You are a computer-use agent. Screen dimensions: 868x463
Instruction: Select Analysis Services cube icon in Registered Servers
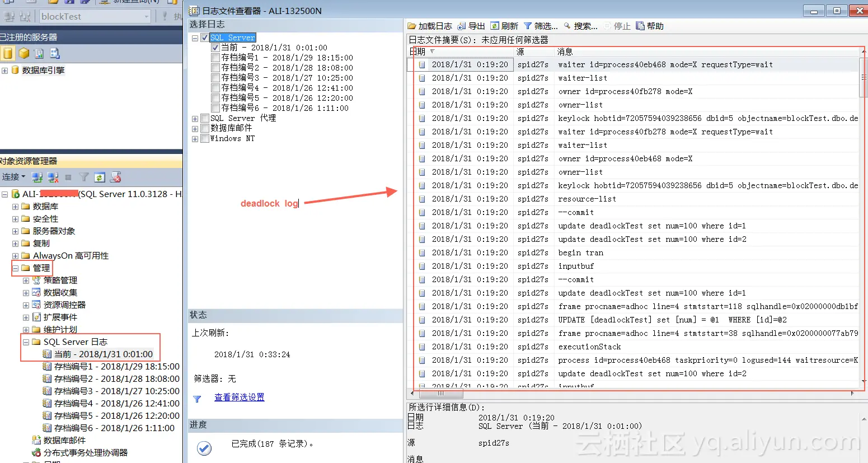[24, 53]
